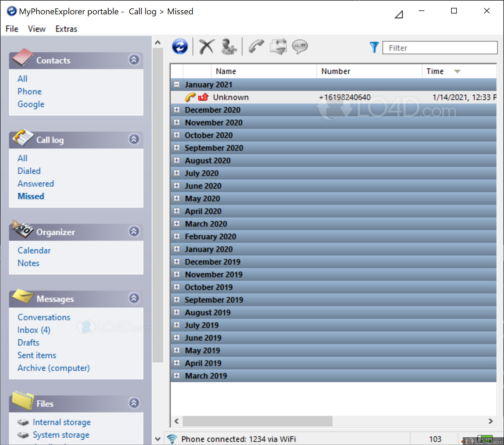Click the sidebar scroll up arrow

click(158, 42)
